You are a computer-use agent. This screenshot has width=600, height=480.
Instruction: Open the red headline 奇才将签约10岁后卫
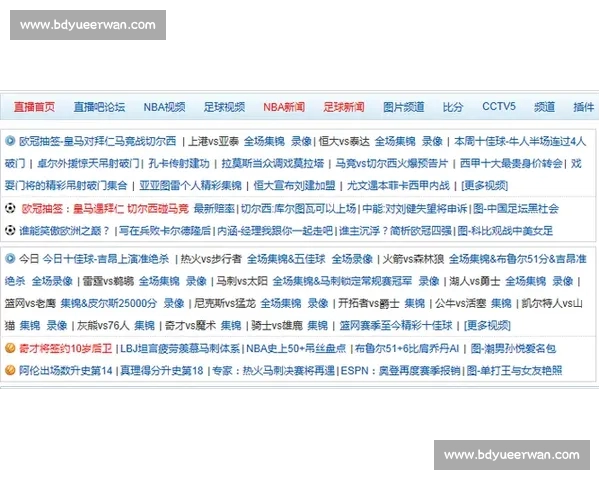(x=65, y=349)
